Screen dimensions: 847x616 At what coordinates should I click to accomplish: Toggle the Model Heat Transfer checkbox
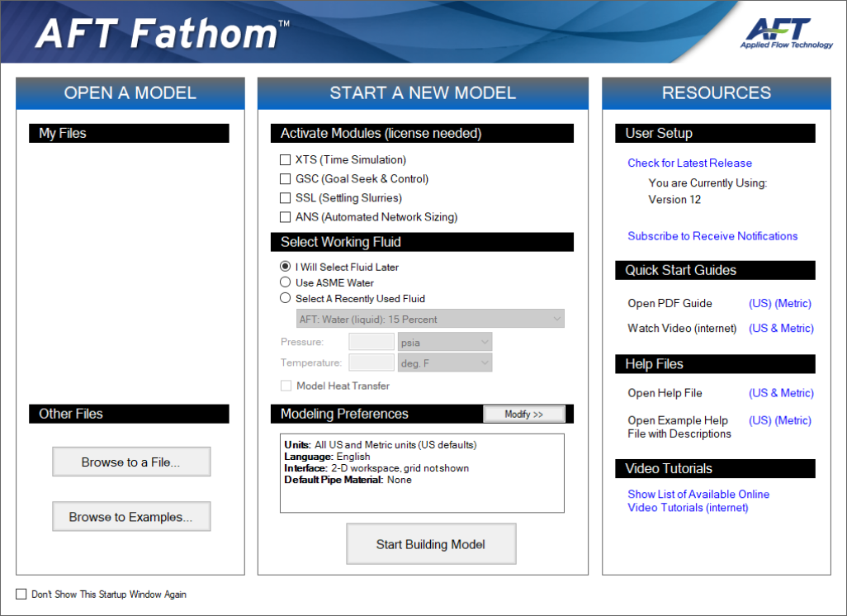[x=286, y=386]
